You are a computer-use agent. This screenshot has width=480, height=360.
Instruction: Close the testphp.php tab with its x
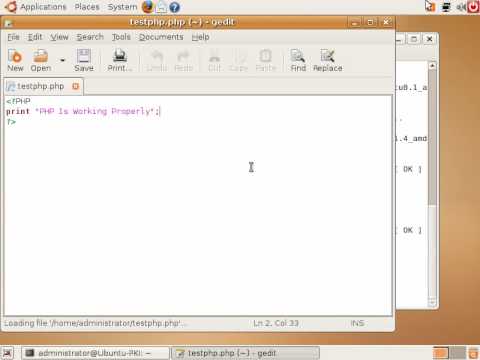point(76,86)
